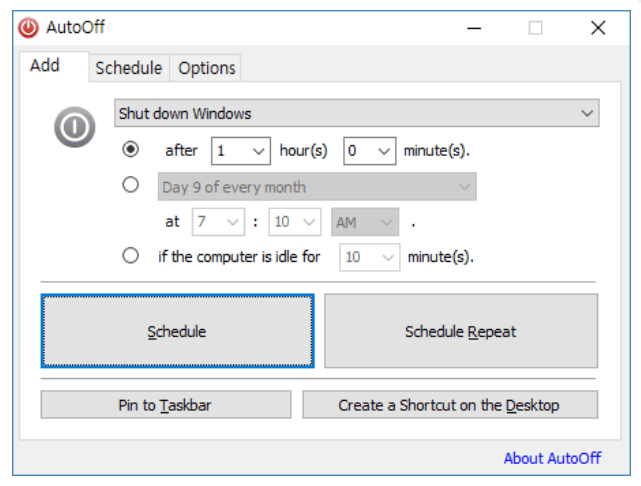Select the Add tab

45,66
